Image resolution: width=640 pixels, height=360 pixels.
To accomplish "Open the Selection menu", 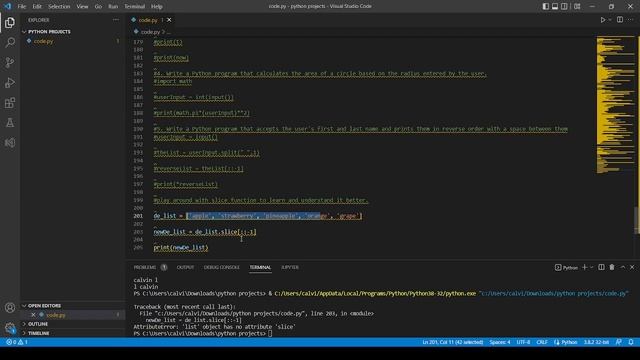I will [x=59, y=6].
